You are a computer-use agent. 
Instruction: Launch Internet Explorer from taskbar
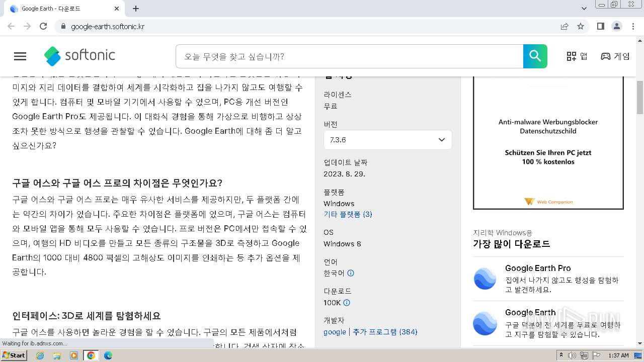pyautogui.click(x=40, y=355)
